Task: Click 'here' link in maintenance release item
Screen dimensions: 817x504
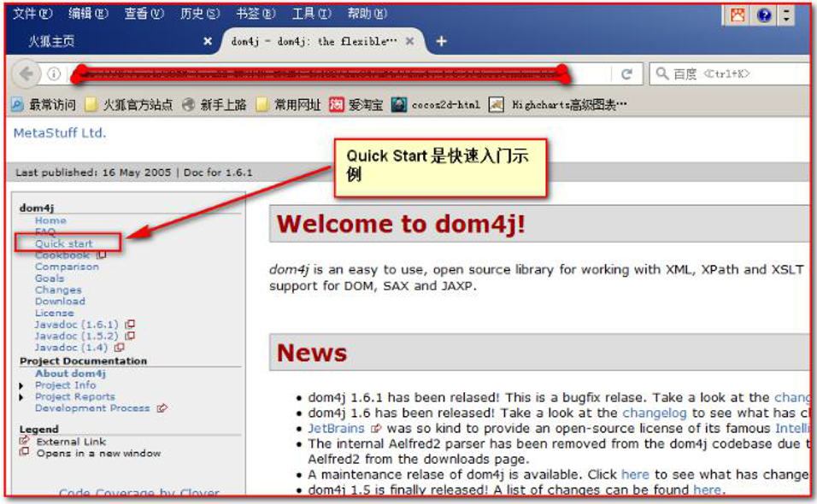Action: [x=635, y=475]
